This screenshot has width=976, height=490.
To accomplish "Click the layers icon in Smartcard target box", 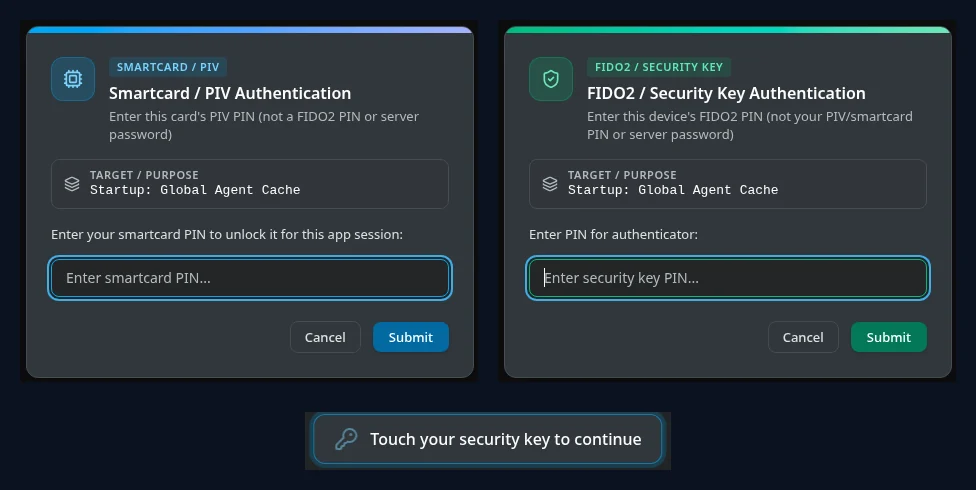I will [x=72, y=184].
